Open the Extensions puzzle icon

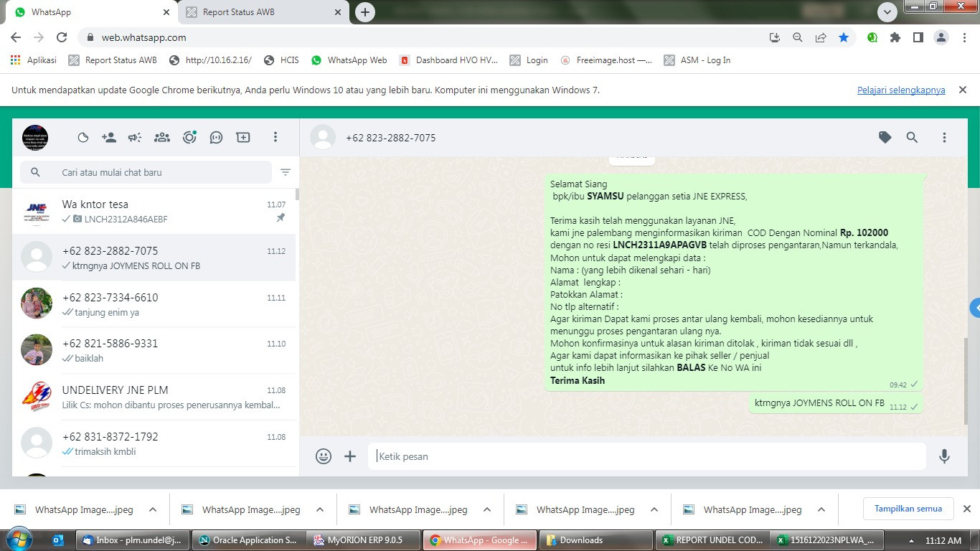tap(895, 37)
